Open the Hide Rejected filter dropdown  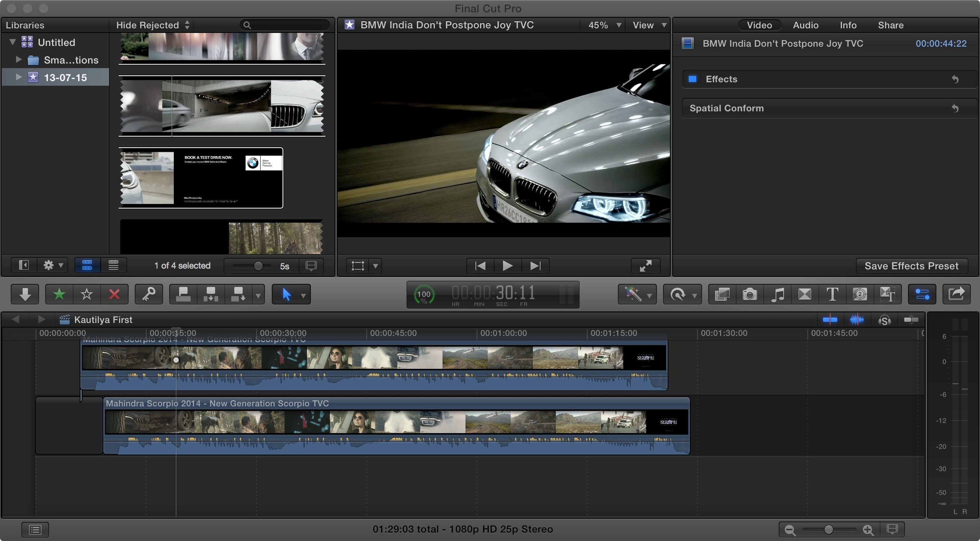coord(153,25)
